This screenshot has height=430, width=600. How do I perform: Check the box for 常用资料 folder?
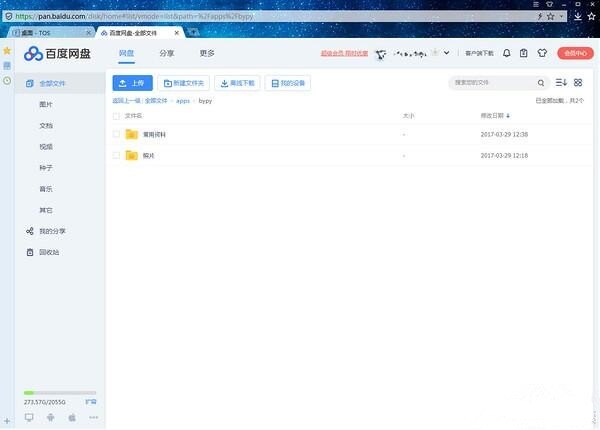point(116,134)
